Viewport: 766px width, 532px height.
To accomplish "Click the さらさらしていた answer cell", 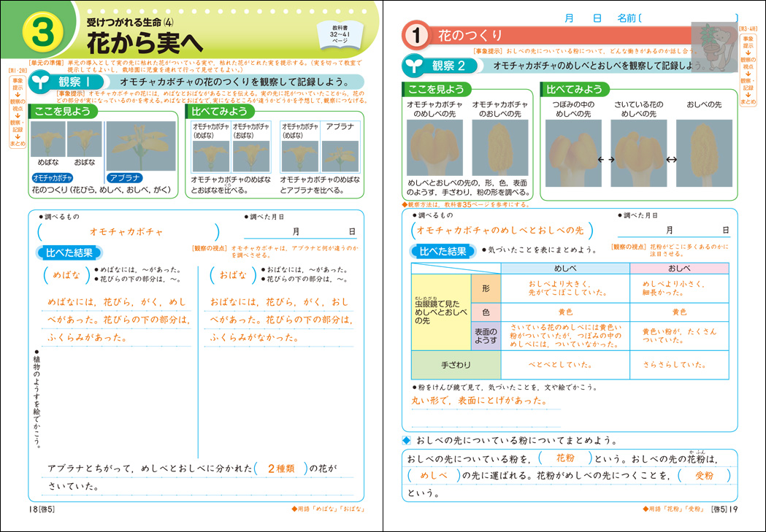I will 680,365.
